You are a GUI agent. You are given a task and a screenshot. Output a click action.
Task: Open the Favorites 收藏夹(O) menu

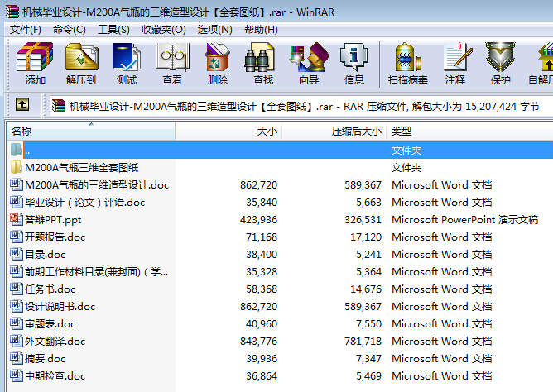point(164,30)
